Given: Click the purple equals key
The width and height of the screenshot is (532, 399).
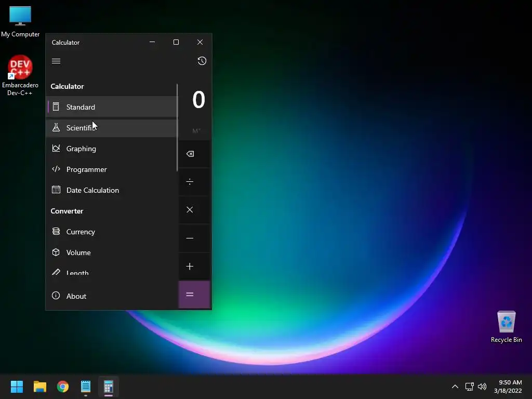Looking at the screenshot, I should pos(194,295).
